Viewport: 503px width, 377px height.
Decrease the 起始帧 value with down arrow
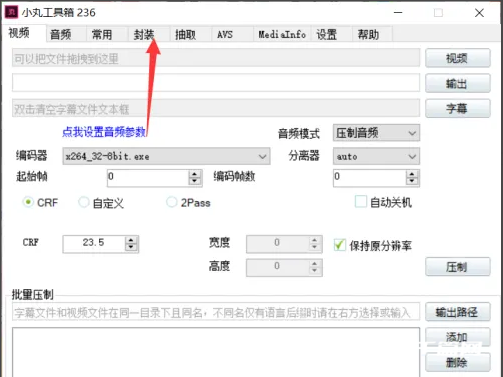[x=195, y=181]
